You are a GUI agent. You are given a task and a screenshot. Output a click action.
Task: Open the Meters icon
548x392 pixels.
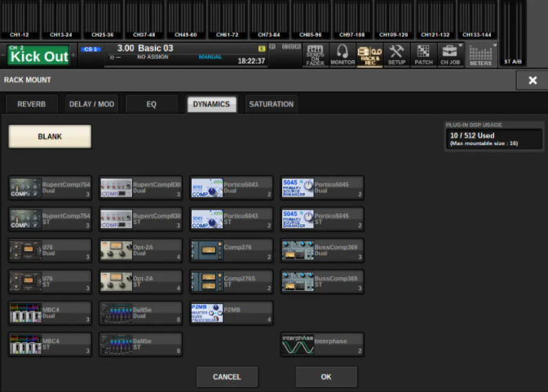480,55
